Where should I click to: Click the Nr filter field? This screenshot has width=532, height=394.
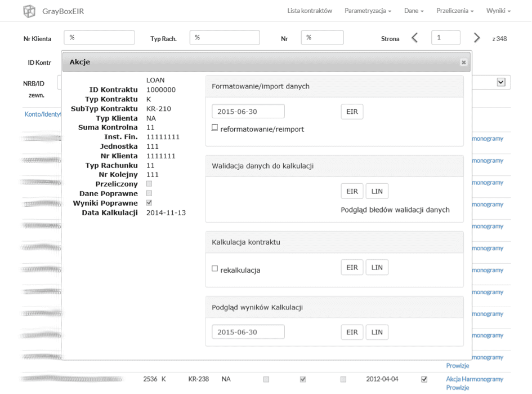322,37
